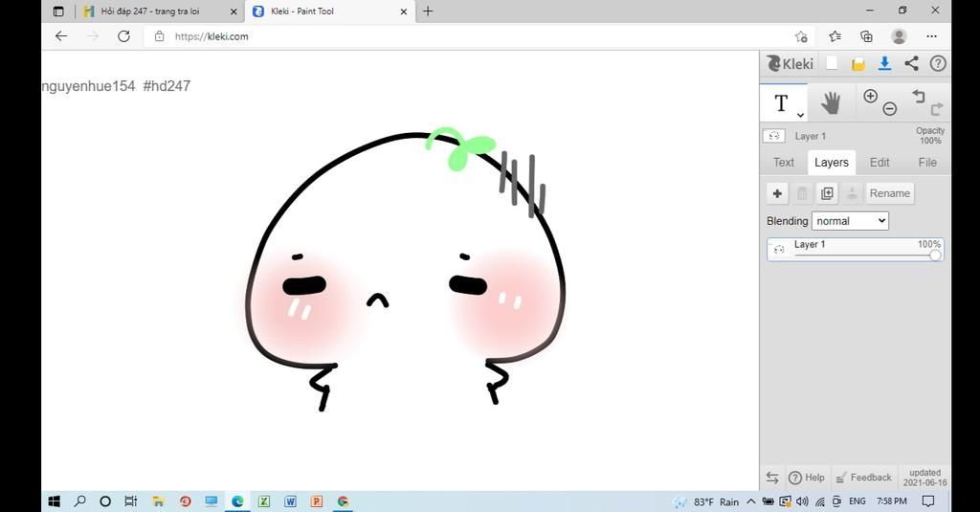Click the current layer preview thumbnail
The image size is (980, 512).
click(x=773, y=136)
